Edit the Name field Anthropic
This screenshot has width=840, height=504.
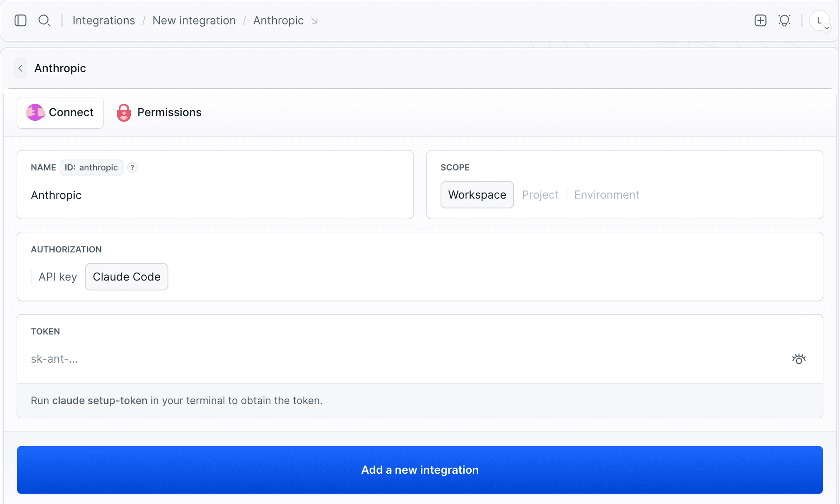(215, 195)
